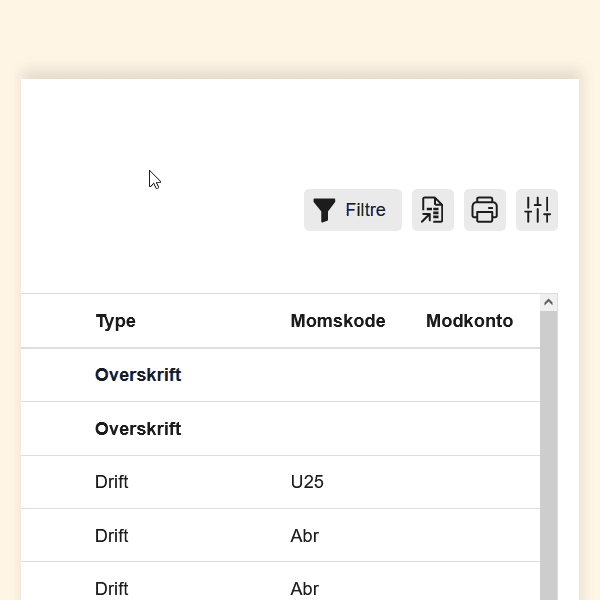Click Drift in the first Abr row
This screenshot has width=600, height=600.
point(112,536)
